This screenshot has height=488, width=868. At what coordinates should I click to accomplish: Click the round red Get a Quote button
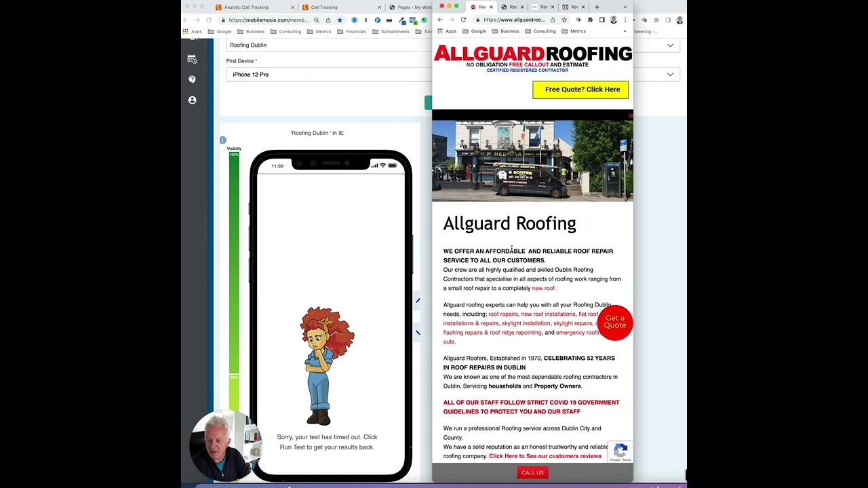click(615, 322)
